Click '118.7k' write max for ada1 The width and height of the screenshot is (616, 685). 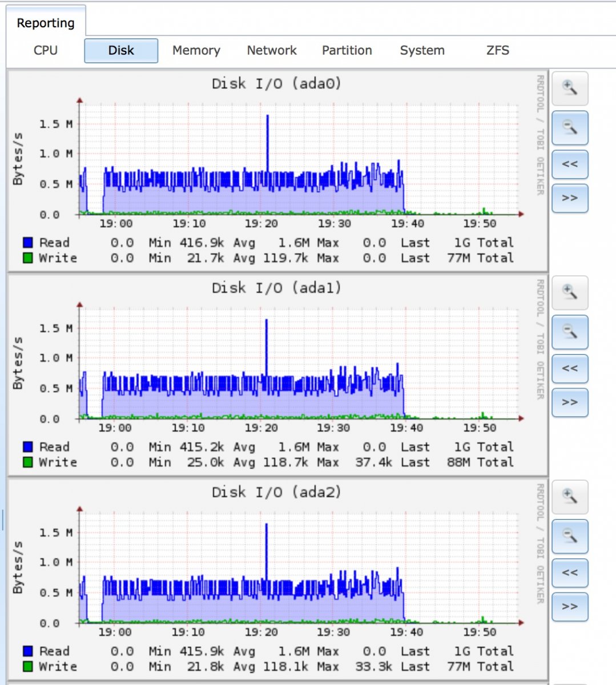click(x=285, y=462)
